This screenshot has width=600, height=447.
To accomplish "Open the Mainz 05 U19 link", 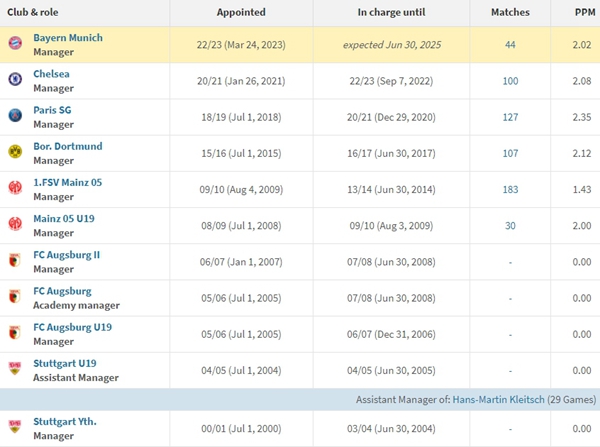I will point(64,219).
